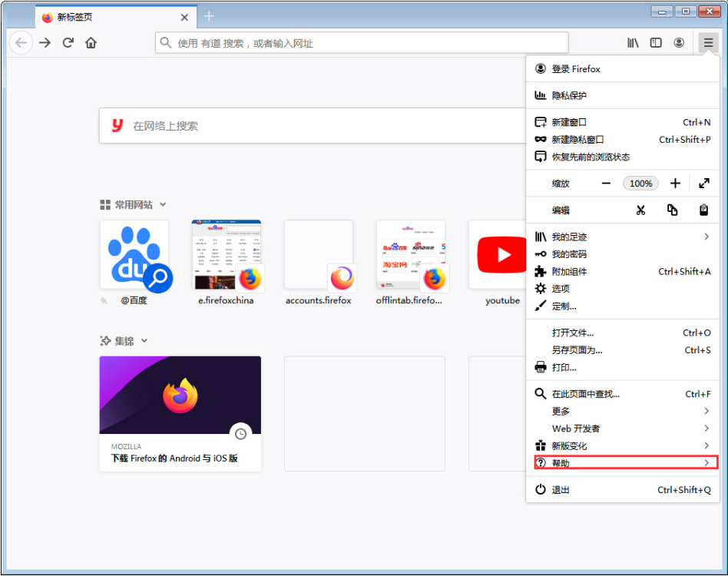Click 下载 Firefox 的 Android 与 iOS 版 title

pos(174,458)
